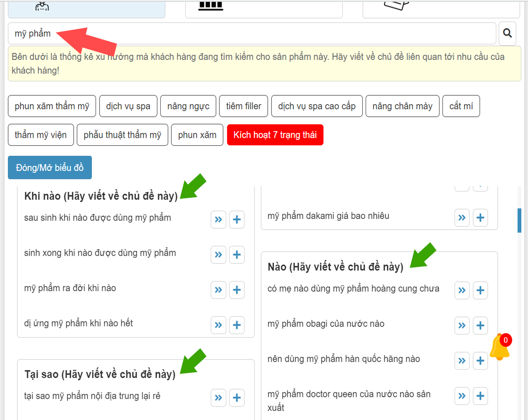Select the 'cắt mí' keyword tag
This screenshot has height=420, width=528.
461,106
